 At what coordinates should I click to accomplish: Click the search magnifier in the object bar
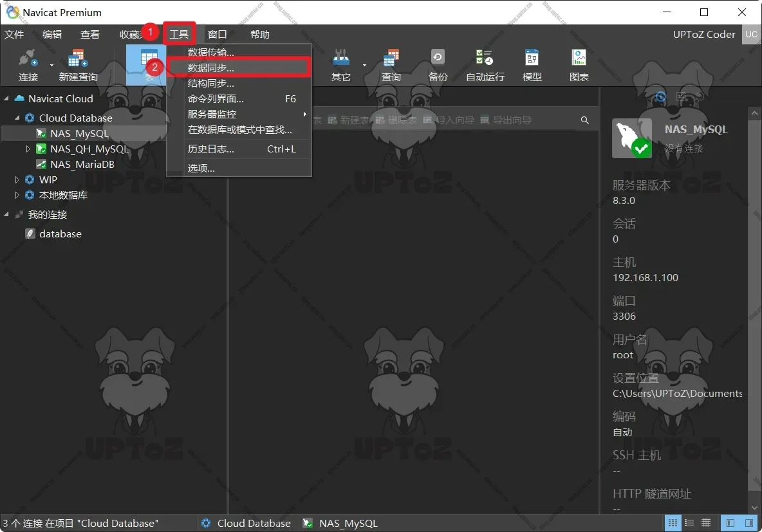584,120
